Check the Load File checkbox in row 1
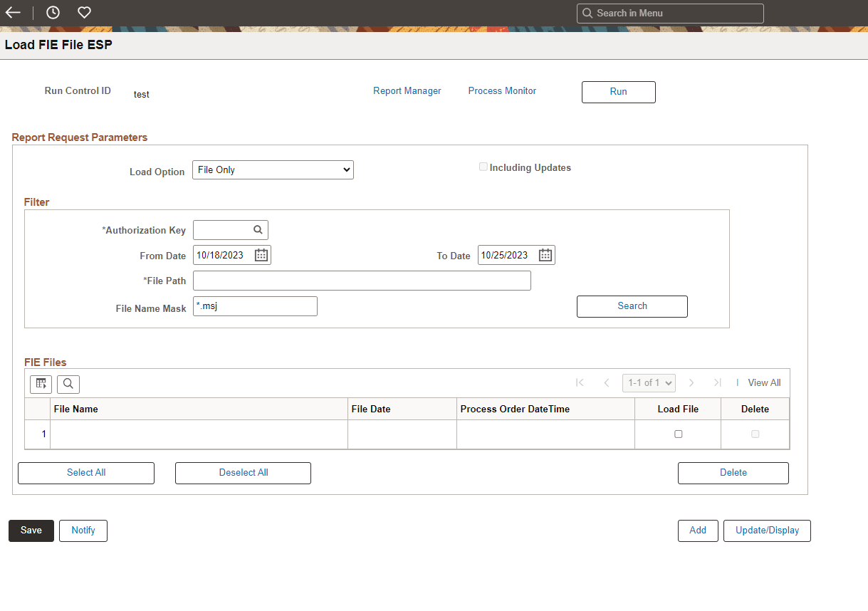 click(x=677, y=433)
